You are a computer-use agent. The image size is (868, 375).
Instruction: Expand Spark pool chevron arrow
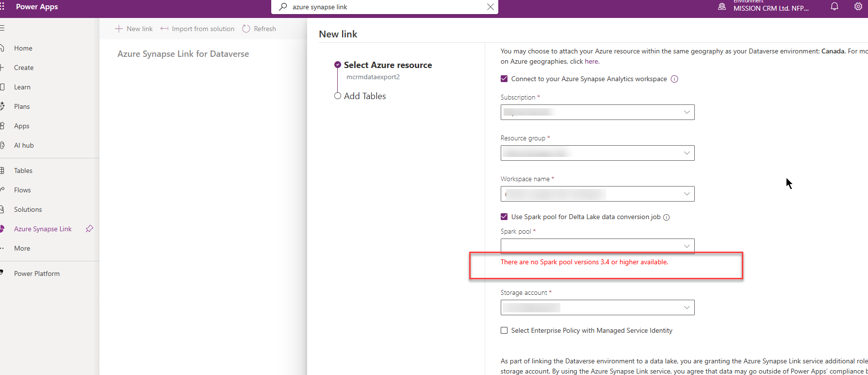(687, 246)
